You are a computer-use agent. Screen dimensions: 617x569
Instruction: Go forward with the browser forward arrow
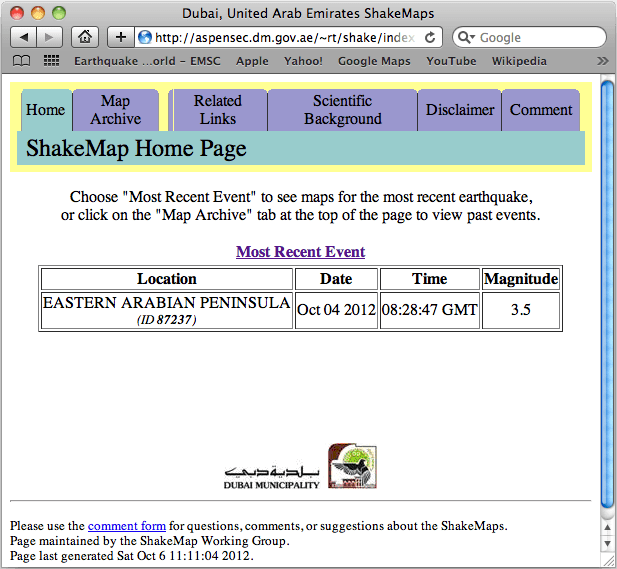[49, 37]
